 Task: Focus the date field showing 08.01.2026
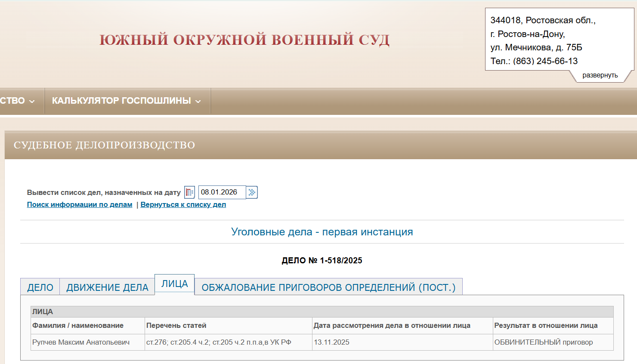221,192
